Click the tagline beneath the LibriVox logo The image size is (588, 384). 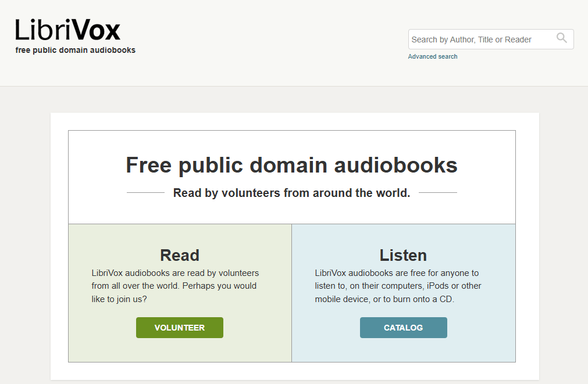point(75,50)
